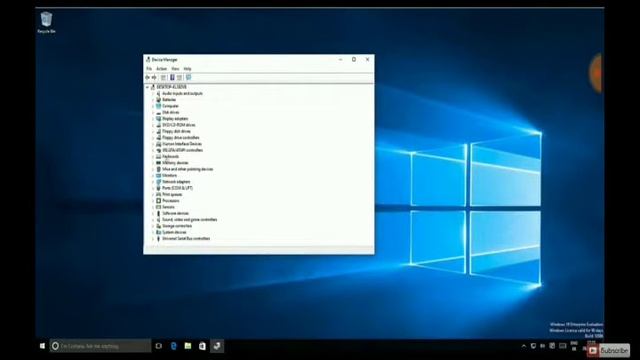640x360 pixels.
Task: Expand the Display adapters category
Action: pyautogui.click(x=153, y=119)
